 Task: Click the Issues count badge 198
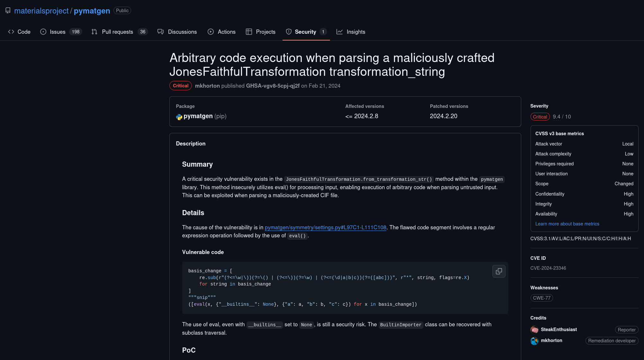pyautogui.click(x=76, y=32)
